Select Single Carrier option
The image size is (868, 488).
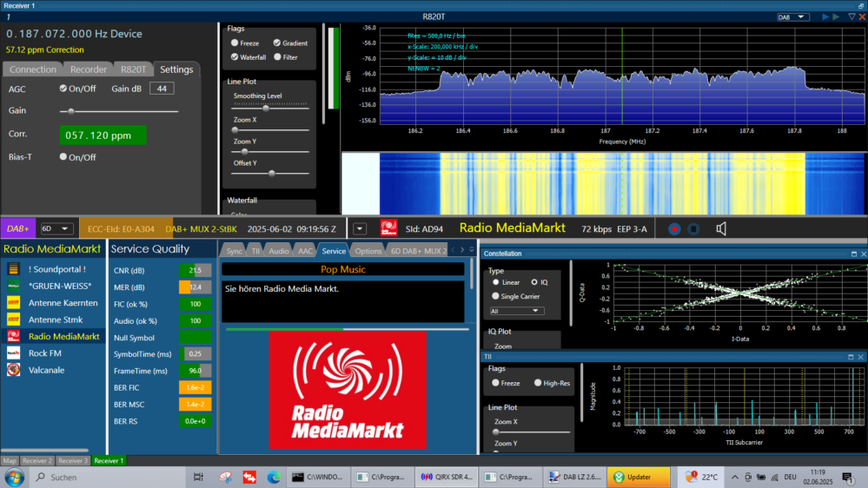click(495, 296)
